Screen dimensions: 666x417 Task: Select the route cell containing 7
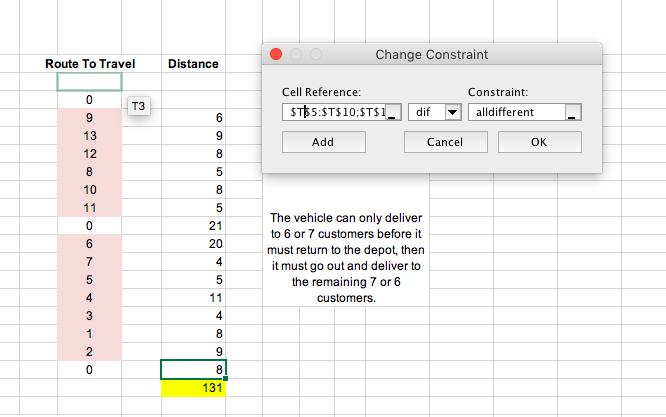pos(90,262)
